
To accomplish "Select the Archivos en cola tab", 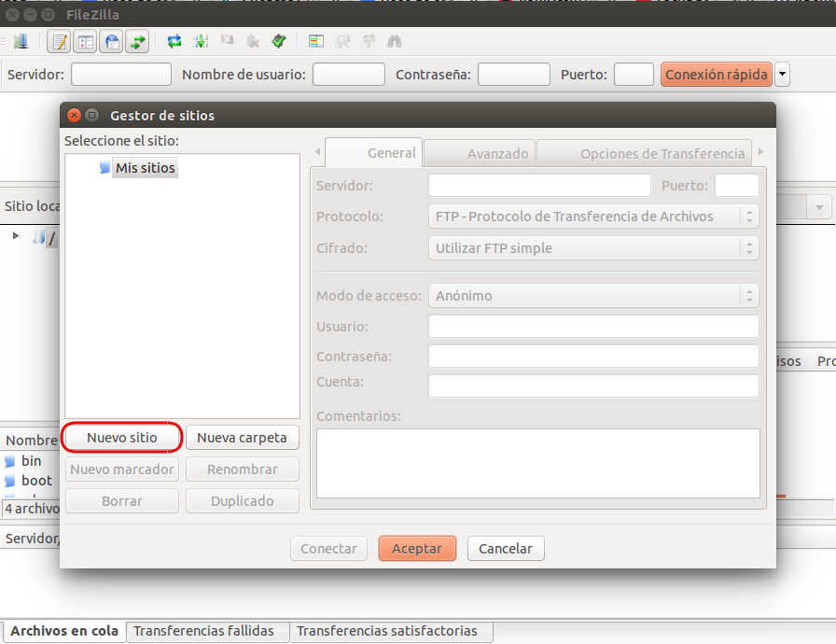I will [64, 631].
